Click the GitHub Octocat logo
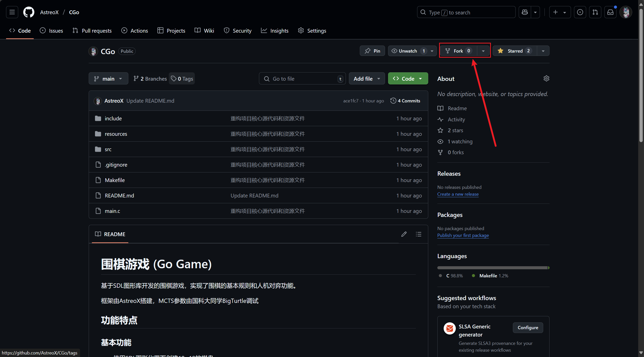This screenshot has height=357, width=644. [29, 12]
